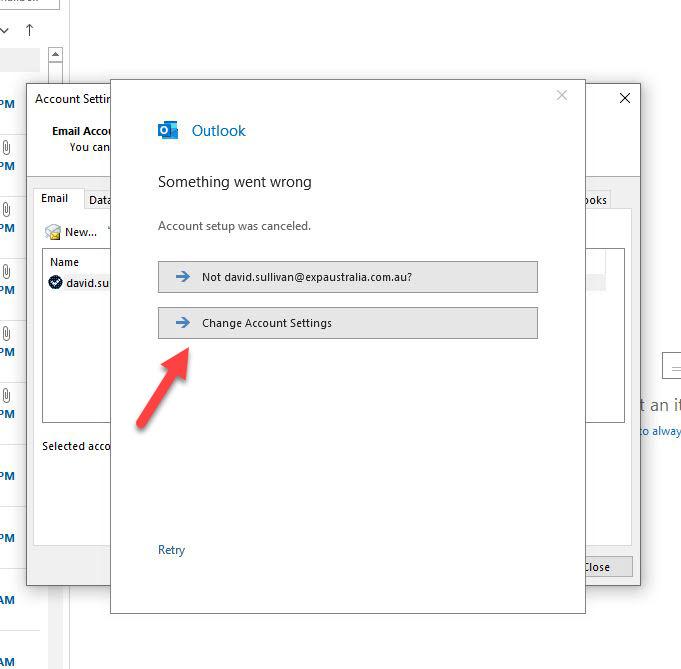Viewport: 681px width, 669px height.
Task: Click the 'Not david.sullivan@expaustralia.com.au?' button
Action: 347,277
